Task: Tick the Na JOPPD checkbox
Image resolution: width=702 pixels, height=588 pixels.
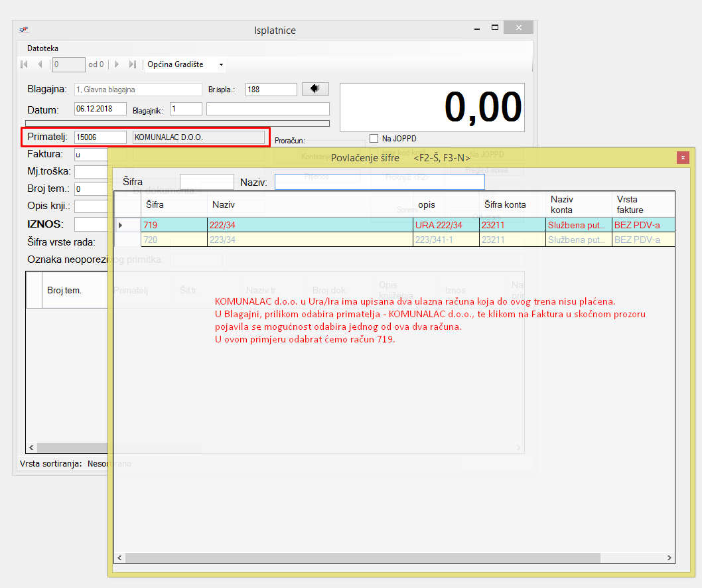Action: tap(374, 139)
